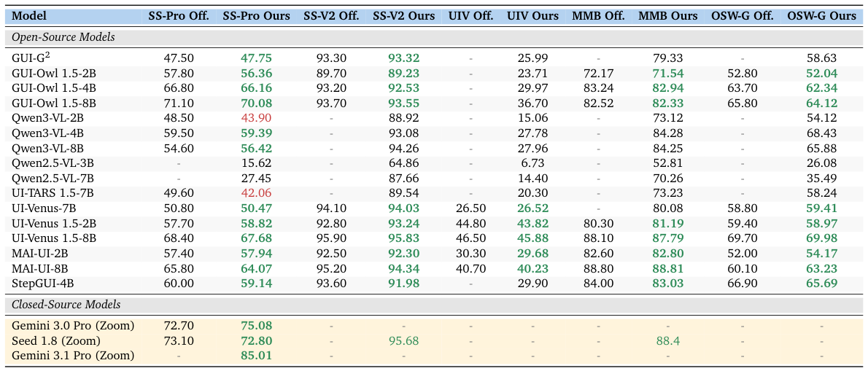Screen dimensions: 868x371
Task: Click the "54.17" value for MAI-UI-2B
Action: click(x=821, y=253)
